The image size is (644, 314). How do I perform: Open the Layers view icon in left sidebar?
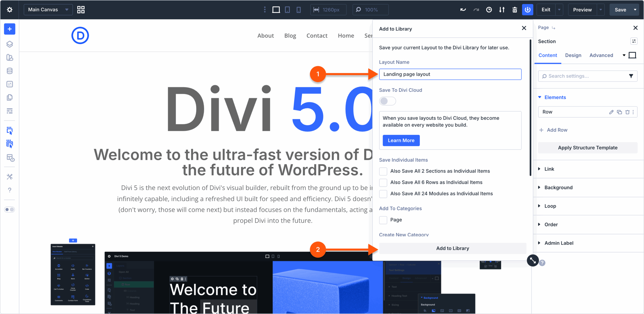click(10, 44)
